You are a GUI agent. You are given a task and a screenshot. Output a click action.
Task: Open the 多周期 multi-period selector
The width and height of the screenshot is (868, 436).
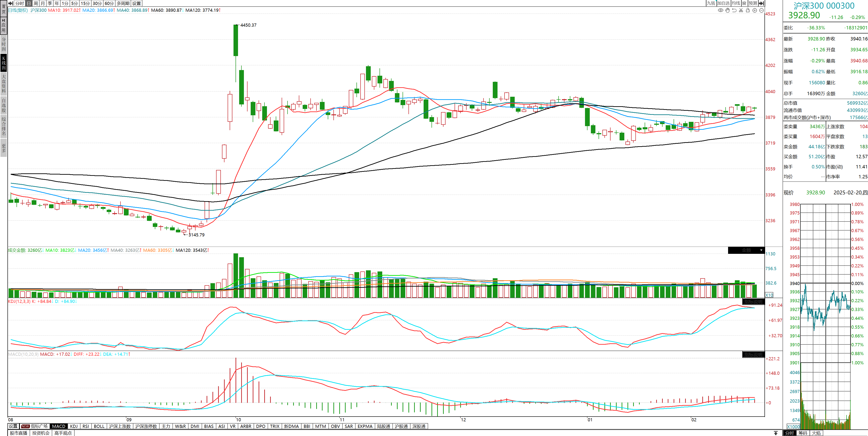tap(123, 3)
